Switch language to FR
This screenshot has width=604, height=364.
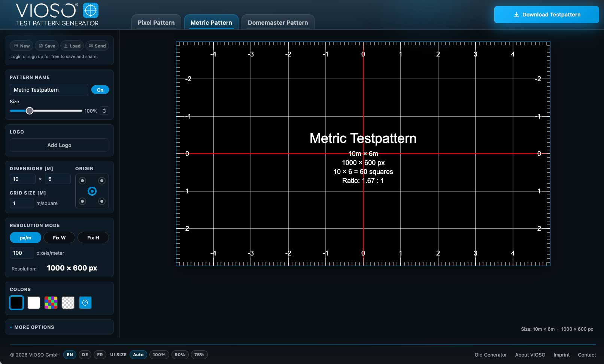click(x=100, y=355)
